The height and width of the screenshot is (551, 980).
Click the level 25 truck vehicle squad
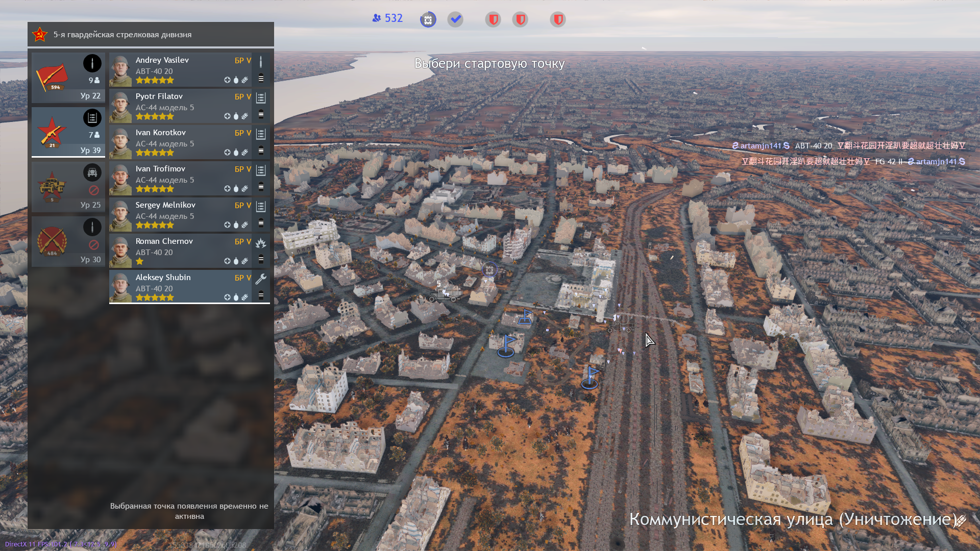click(68, 187)
